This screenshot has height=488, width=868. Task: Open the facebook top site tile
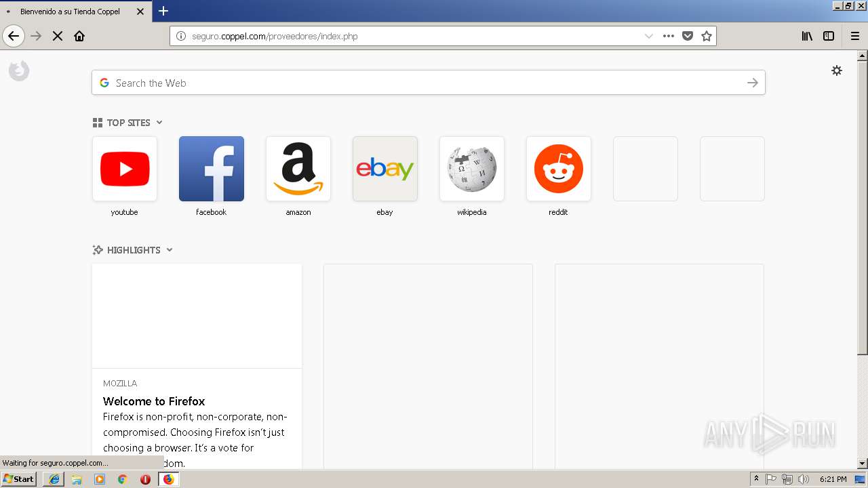pos(212,169)
